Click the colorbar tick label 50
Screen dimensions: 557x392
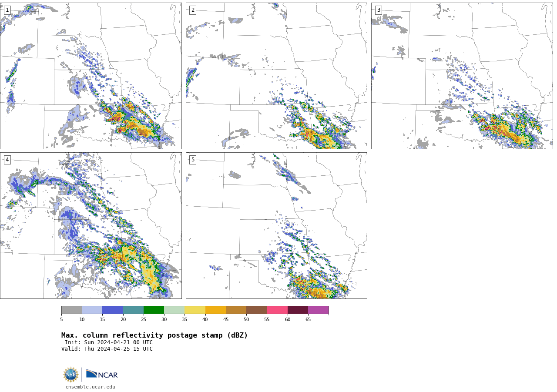[246, 319]
